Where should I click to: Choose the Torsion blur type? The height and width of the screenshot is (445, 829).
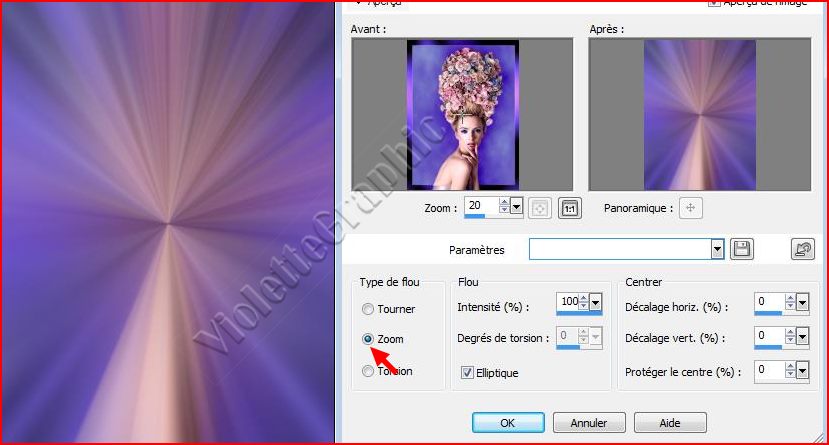368,371
